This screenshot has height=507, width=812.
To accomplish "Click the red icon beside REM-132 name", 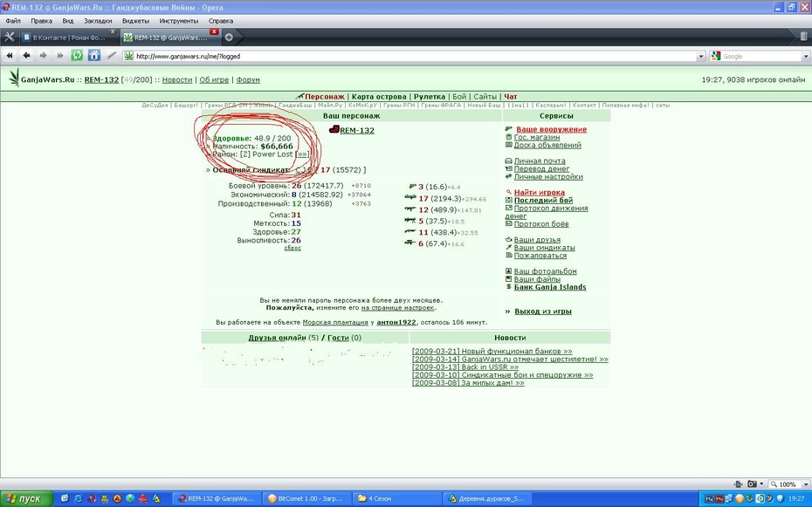I will 334,129.
